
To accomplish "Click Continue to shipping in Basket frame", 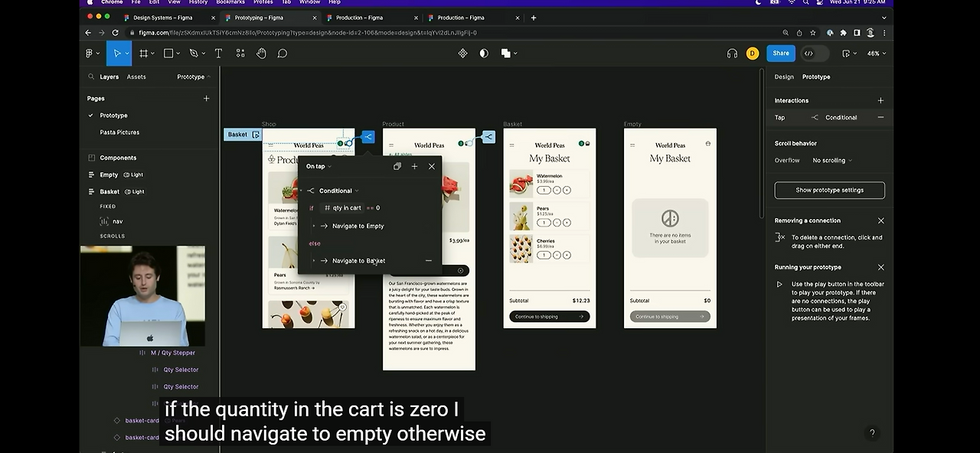I will (x=549, y=316).
